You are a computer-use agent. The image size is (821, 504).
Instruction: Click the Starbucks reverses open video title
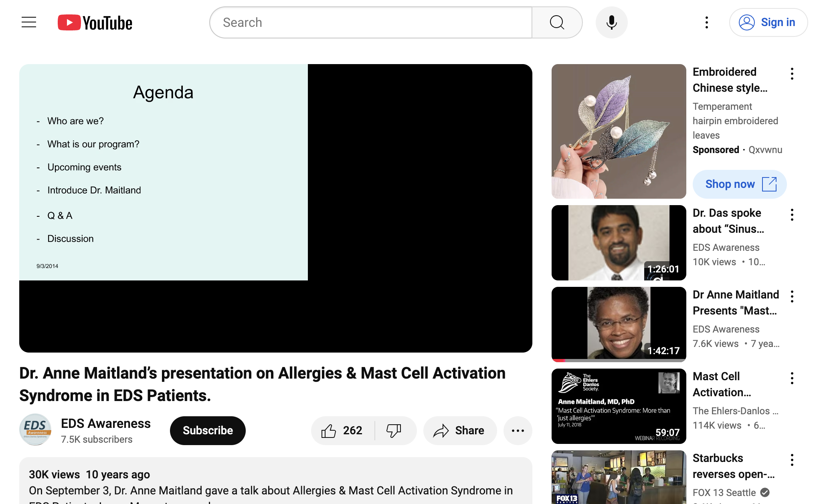click(734, 466)
